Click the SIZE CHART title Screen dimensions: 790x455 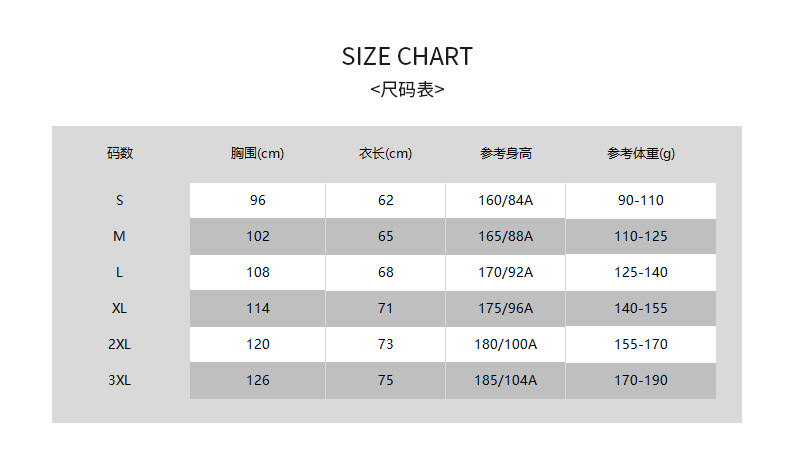(x=406, y=56)
